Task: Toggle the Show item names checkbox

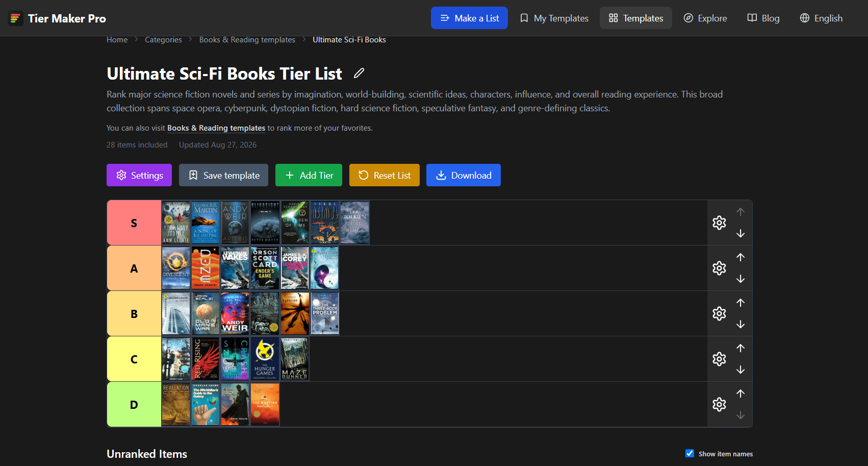Action: (x=690, y=453)
